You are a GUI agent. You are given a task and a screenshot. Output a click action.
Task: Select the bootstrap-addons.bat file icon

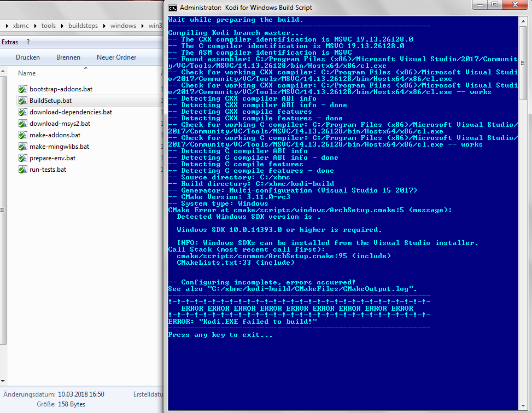(x=23, y=89)
